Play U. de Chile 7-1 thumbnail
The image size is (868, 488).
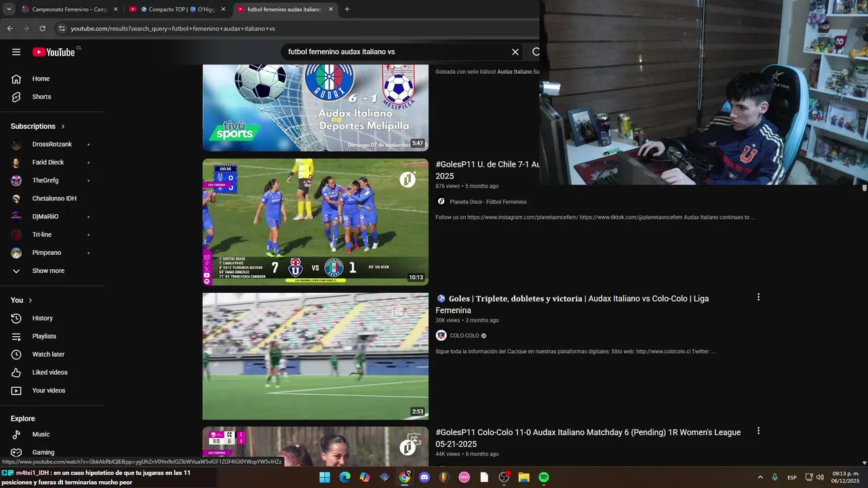point(315,222)
